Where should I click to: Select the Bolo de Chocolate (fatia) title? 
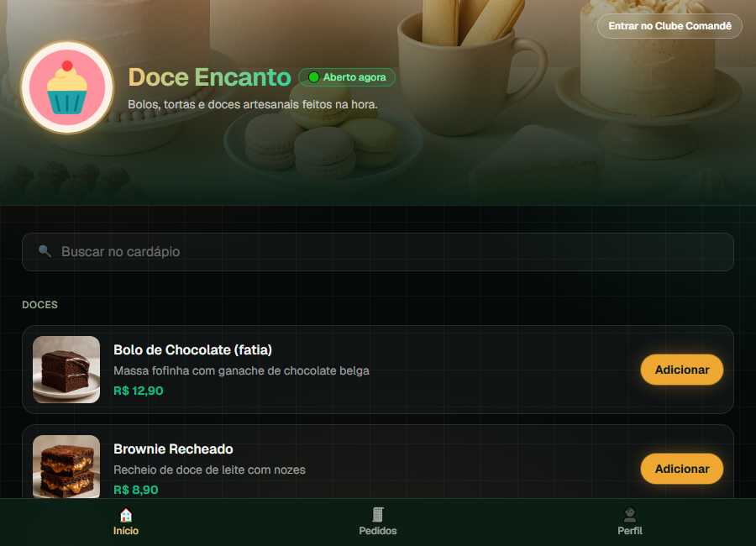[193, 349]
